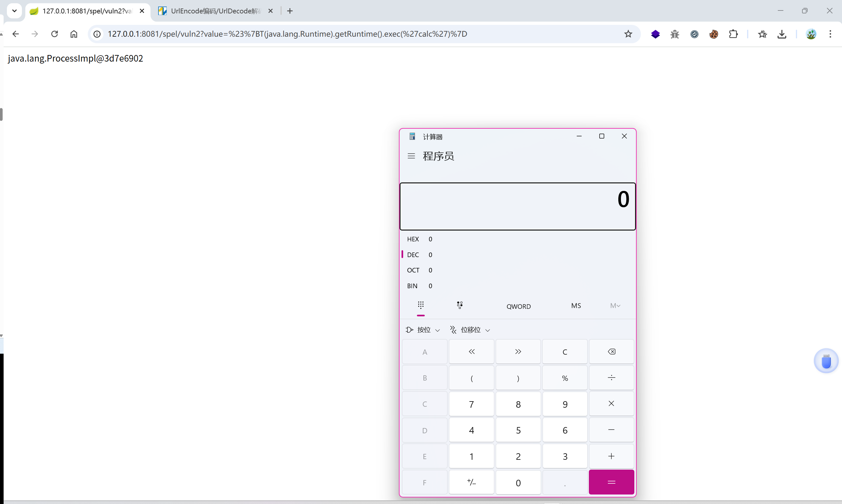Click the browser address bar URL
This screenshot has height=504, width=842.
pyautogui.click(x=287, y=34)
